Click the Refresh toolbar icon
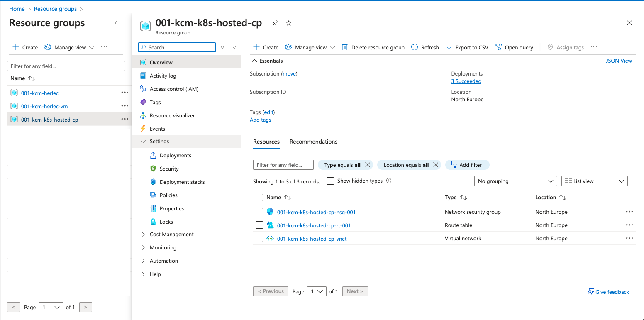Screen dimensions: 644x320 [425, 47]
